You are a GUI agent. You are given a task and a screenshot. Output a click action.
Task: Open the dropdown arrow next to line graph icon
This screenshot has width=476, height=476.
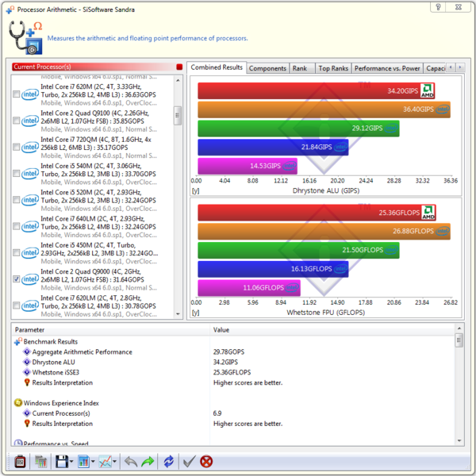[x=114, y=462]
